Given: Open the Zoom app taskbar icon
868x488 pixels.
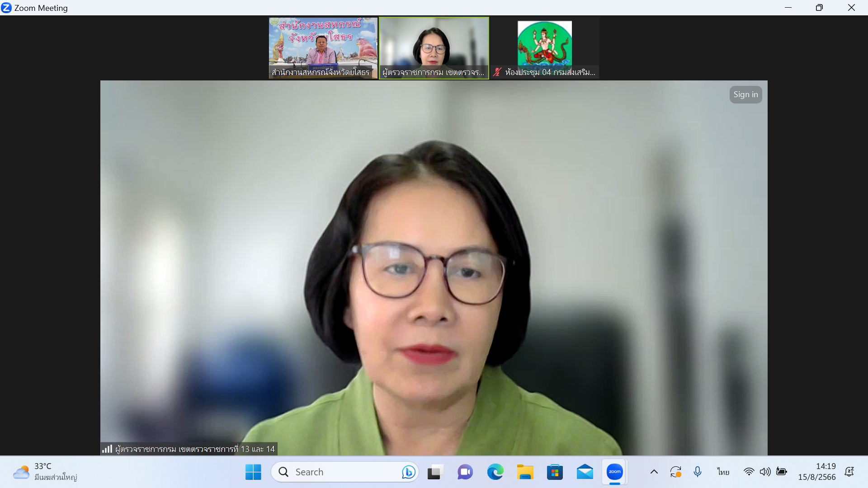Looking at the screenshot, I should coord(614,472).
